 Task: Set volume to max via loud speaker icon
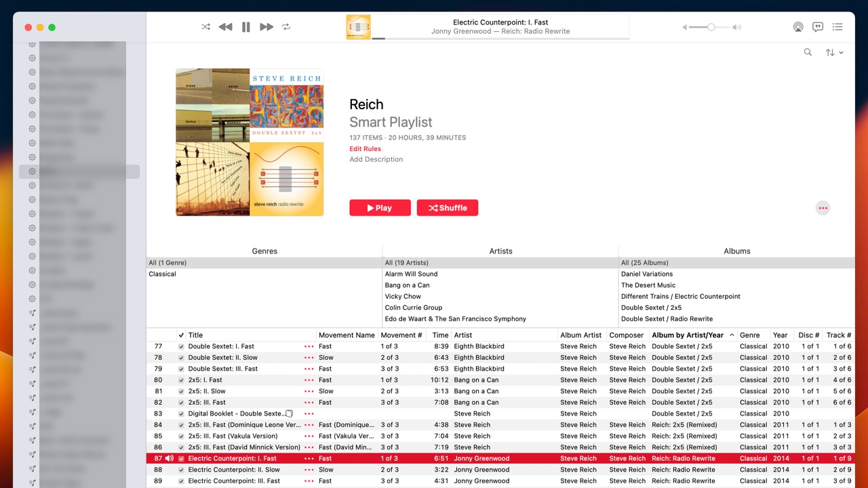click(737, 27)
